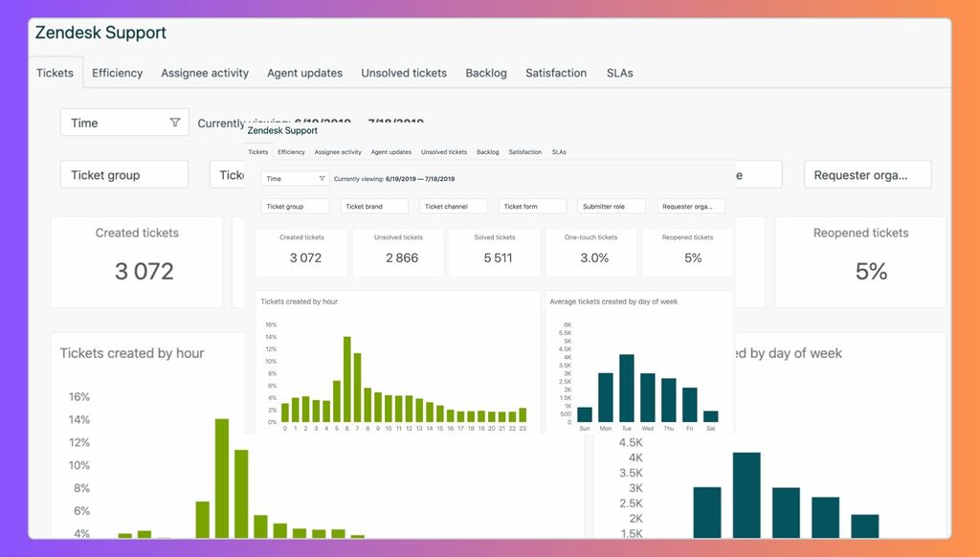Click the Tue bar in the overlay weekday chart

(627, 389)
